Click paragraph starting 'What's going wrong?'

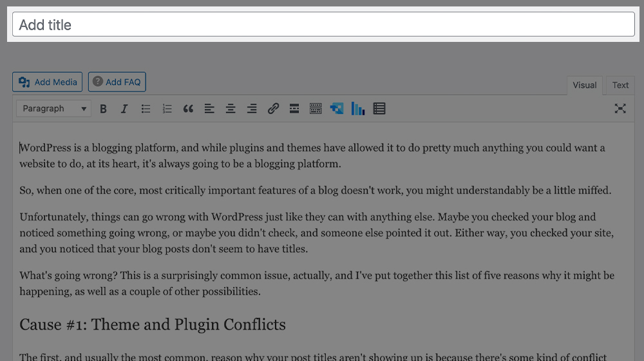(317, 283)
